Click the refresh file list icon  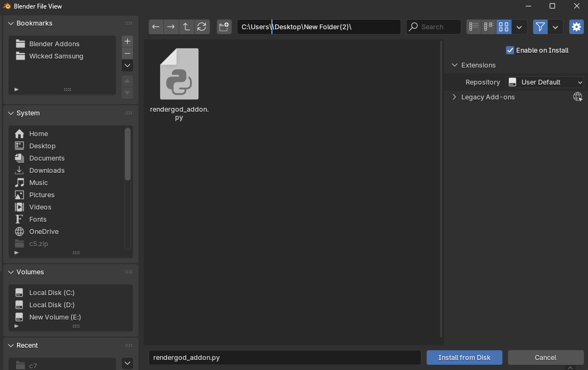click(x=202, y=27)
